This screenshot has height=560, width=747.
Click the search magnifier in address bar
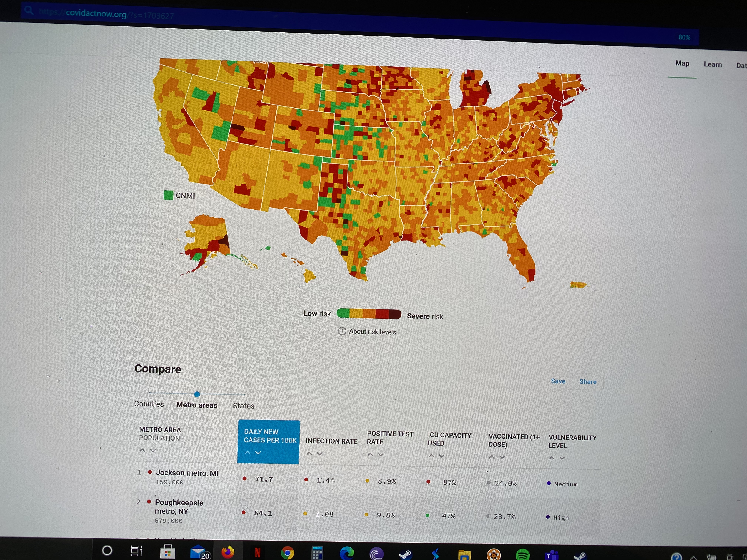(x=29, y=11)
